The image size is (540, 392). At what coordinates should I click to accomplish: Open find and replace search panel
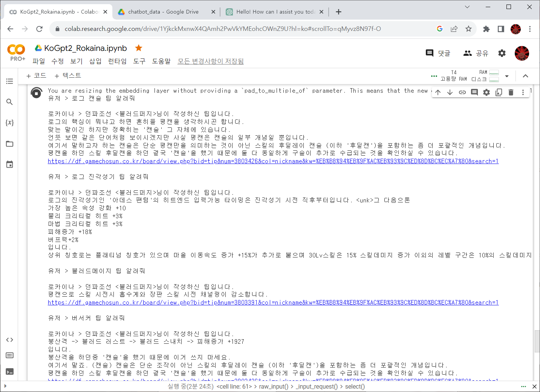pyautogui.click(x=9, y=102)
